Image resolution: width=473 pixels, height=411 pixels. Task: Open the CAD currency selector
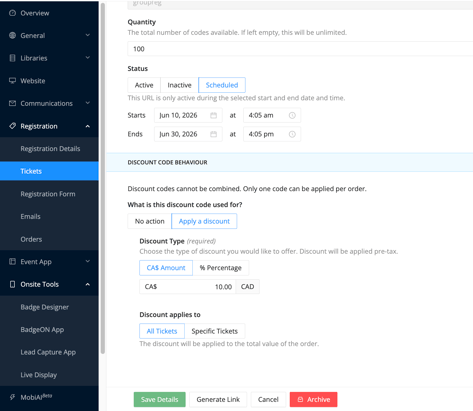pos(247,287)
